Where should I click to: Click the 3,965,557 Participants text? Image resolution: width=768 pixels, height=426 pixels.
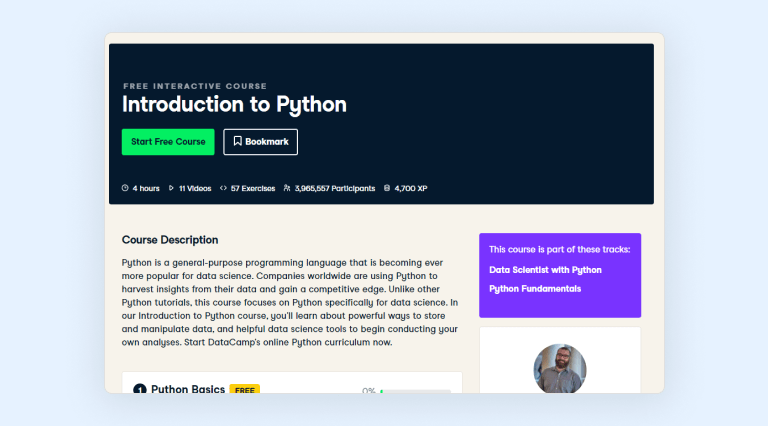pos(334,188)
